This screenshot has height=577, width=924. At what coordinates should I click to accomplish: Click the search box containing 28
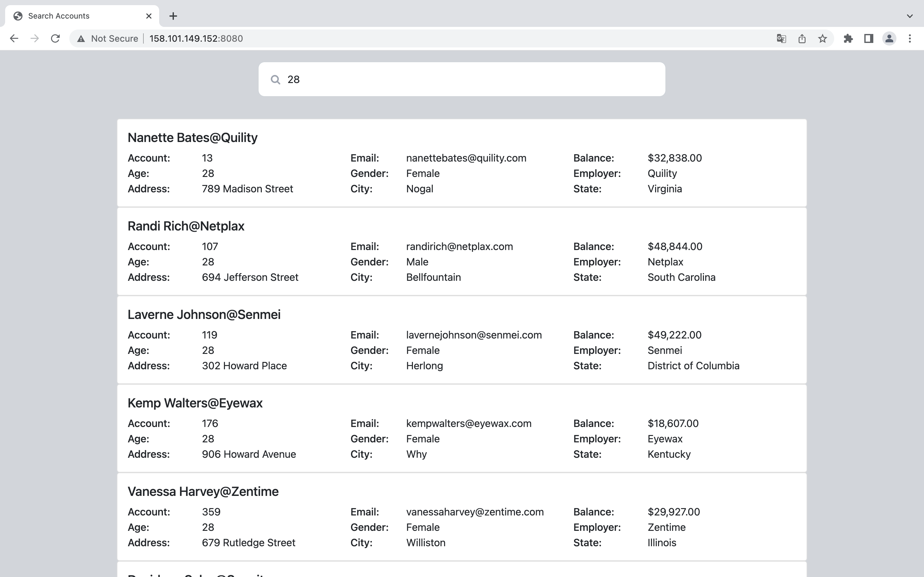[x=470, y=79]
